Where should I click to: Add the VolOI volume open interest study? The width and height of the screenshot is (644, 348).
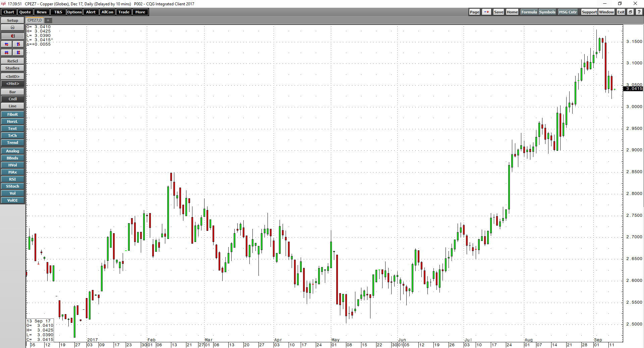12,200
